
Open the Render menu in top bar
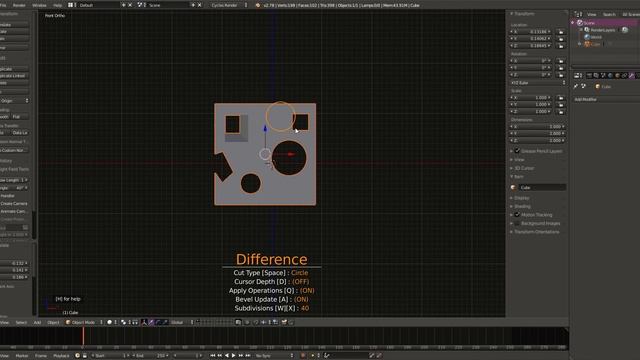click(x=19, y=5)
